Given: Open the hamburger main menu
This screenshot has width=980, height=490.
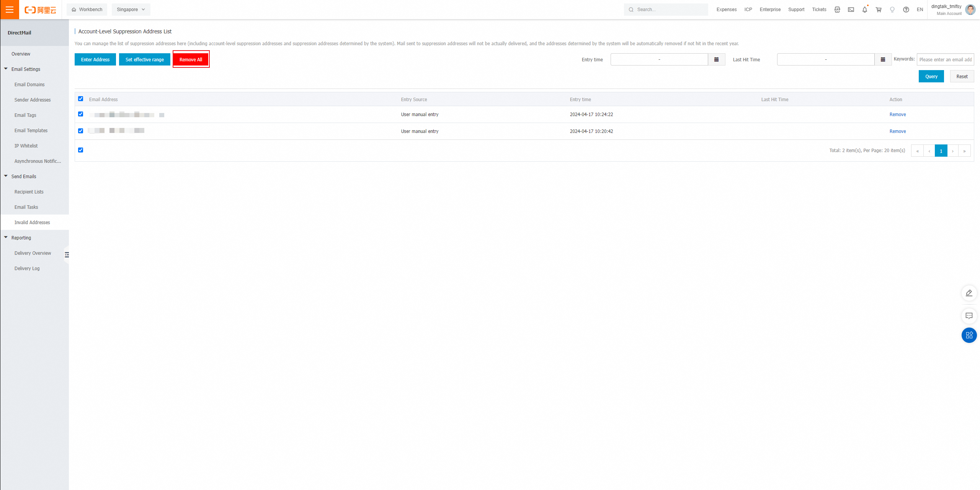Looking at the screenshot, I should point(10,10).
